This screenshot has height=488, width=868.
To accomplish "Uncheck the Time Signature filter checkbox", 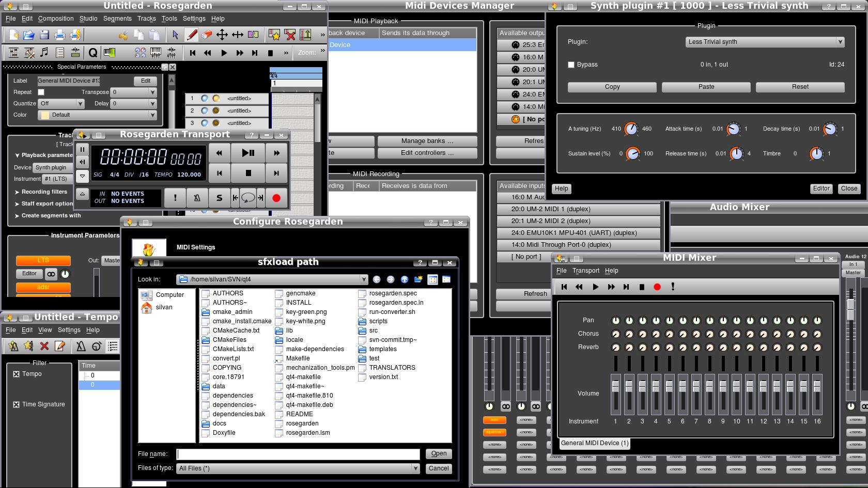I will (x=16, y=404).
